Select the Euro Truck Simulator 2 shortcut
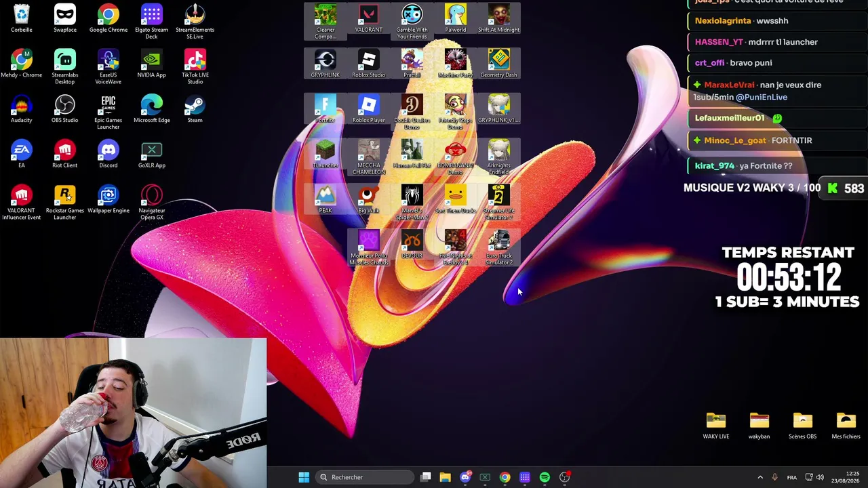The height and width of the screenshot is (488, 868). pos(499,249)
